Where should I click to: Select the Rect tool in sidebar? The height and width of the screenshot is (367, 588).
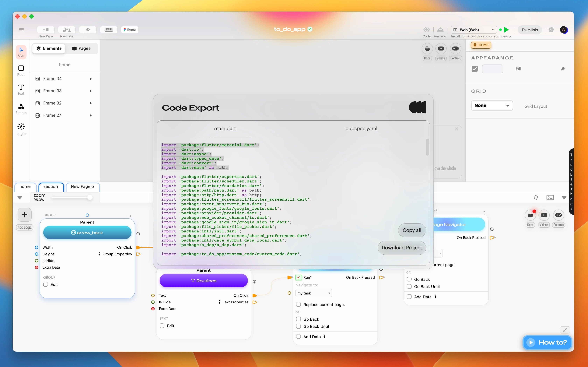click(x=21, y=69)
